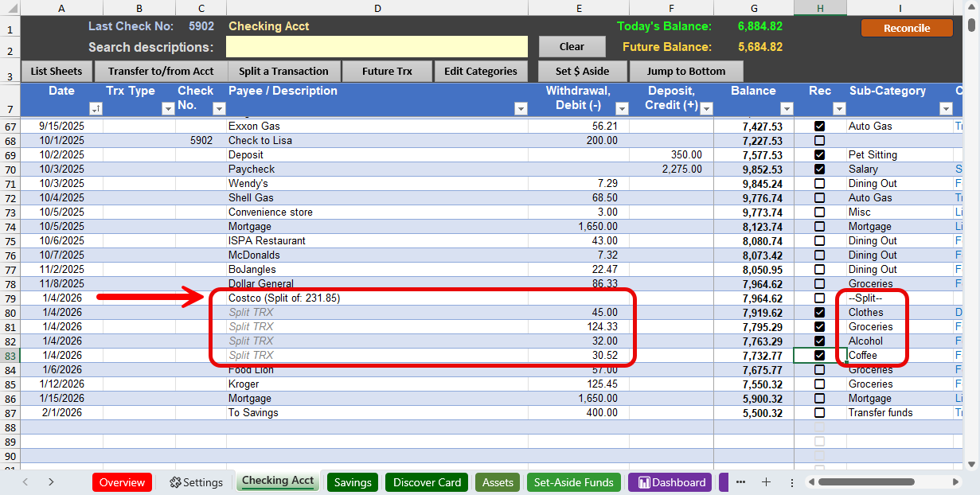Uncheck Rec box for Exxon Gas row
The height and width of the screenshot is (495, 980).
pyautogui.click(x=819, y=127)
